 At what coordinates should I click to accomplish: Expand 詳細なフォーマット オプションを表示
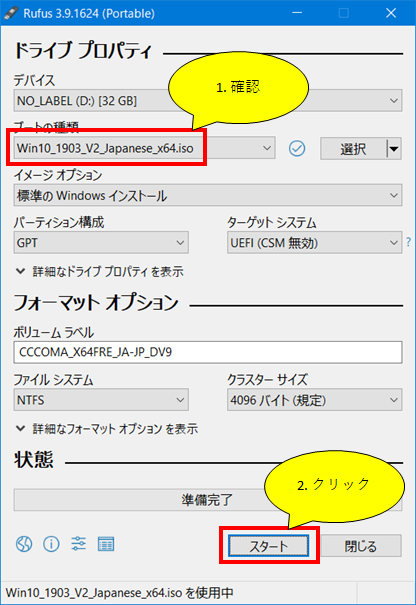tap(107, 429)
